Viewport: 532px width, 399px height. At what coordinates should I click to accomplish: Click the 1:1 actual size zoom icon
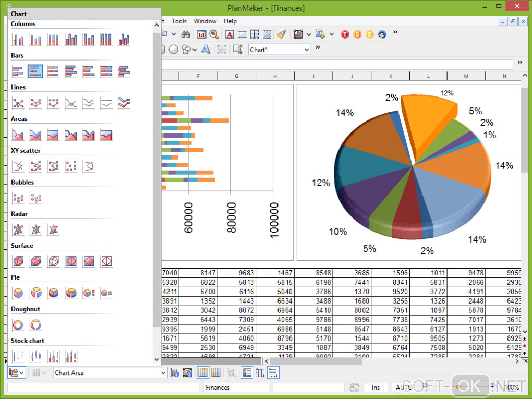click(201, 34)
